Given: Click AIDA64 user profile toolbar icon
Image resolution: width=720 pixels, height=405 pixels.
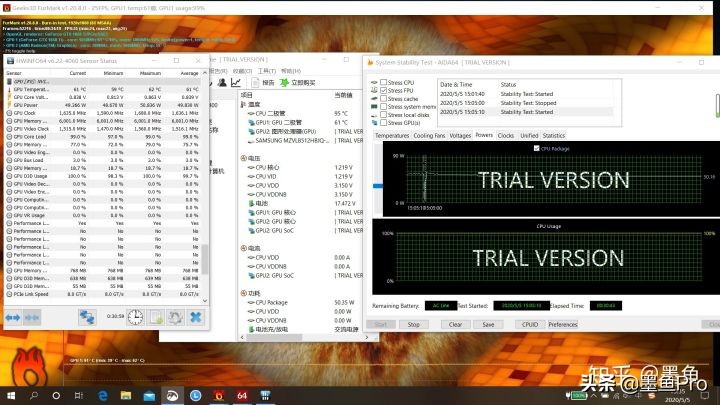Looking at the screenshot, I should click(222, 83).
